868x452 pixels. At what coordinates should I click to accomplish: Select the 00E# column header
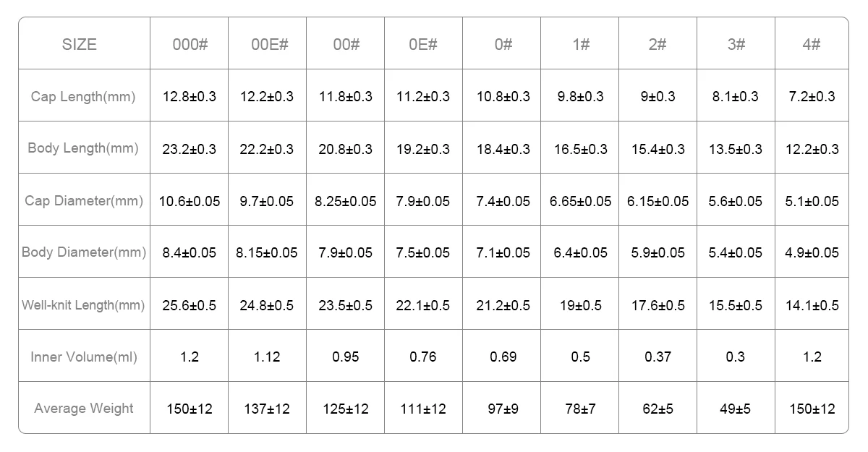269,44
